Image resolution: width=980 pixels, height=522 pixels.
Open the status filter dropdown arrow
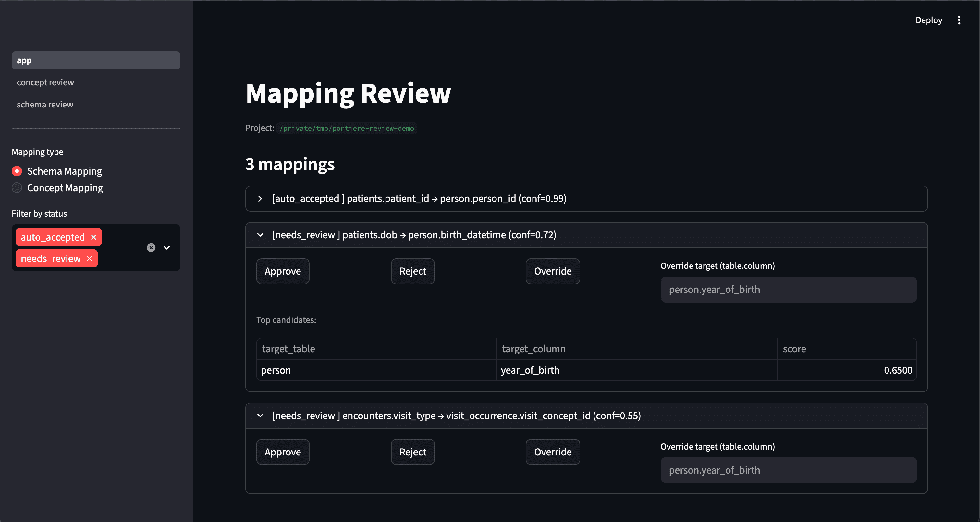tap(166, 248)
